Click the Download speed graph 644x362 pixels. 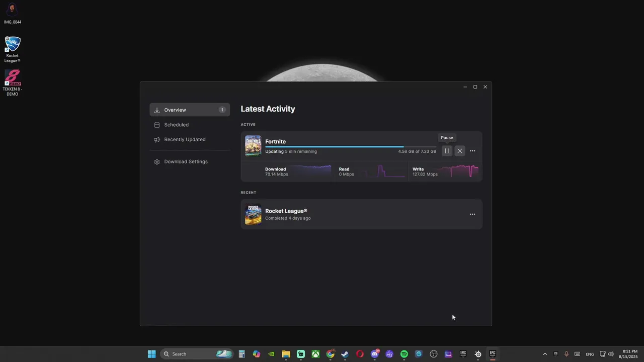click(x=311, y=171)
